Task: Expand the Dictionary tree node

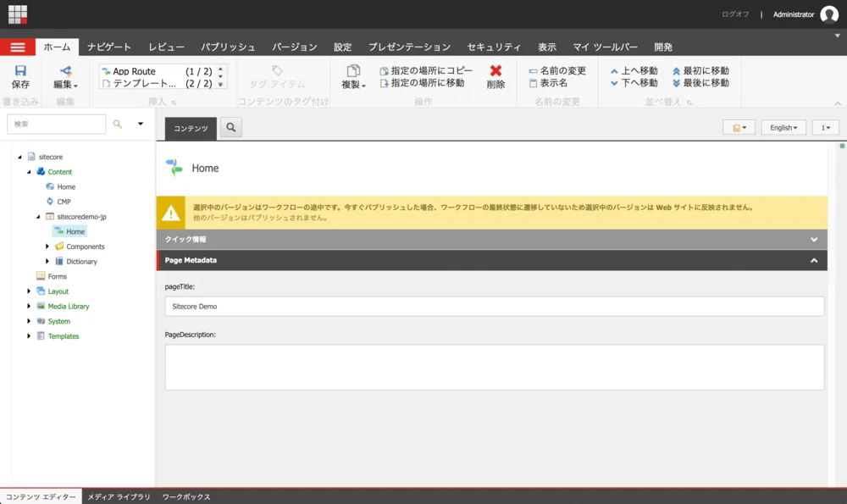Action: pyautogui.click(x=47, y=262)
